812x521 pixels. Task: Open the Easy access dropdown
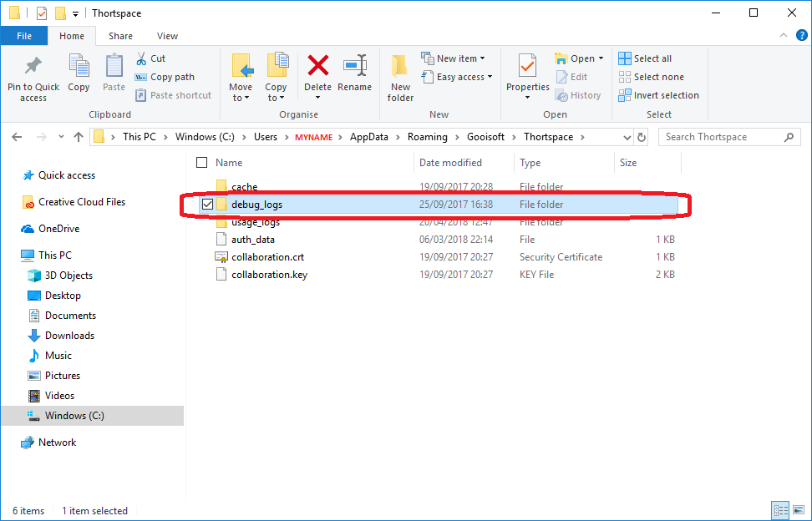click(456, 77)
